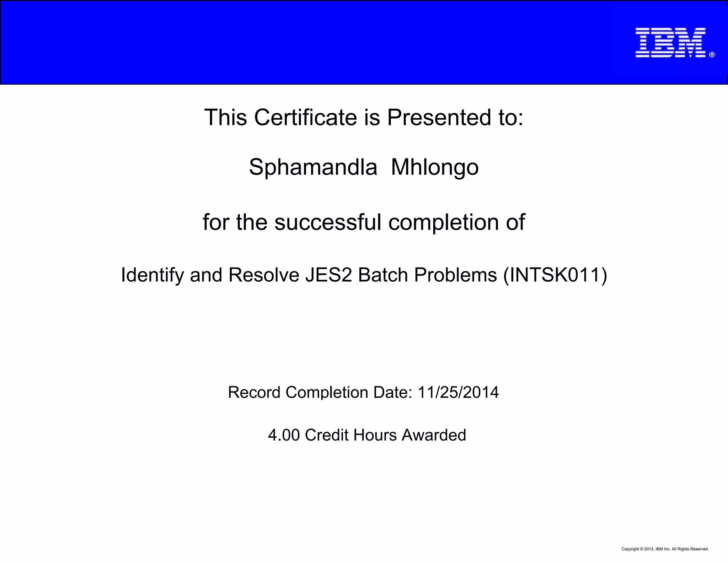Click the word 'Certificate' in the heading
Viewport: 728px width, 562px height.
tap(305, 117)
